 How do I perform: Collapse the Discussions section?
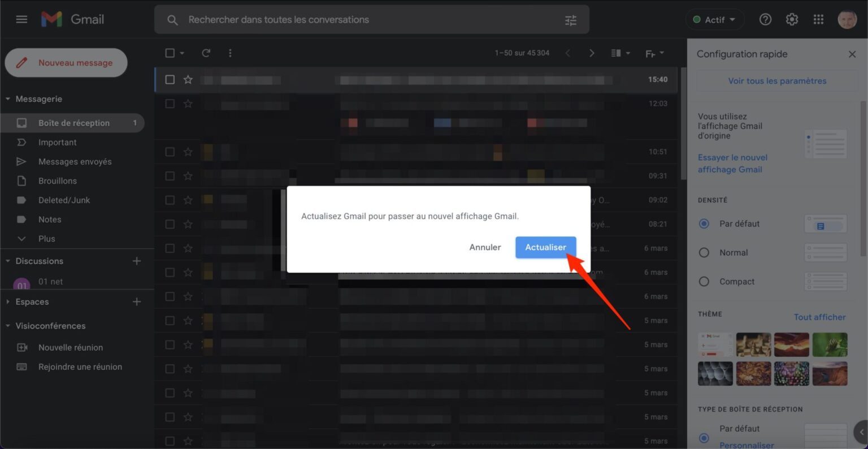[7, 261]
